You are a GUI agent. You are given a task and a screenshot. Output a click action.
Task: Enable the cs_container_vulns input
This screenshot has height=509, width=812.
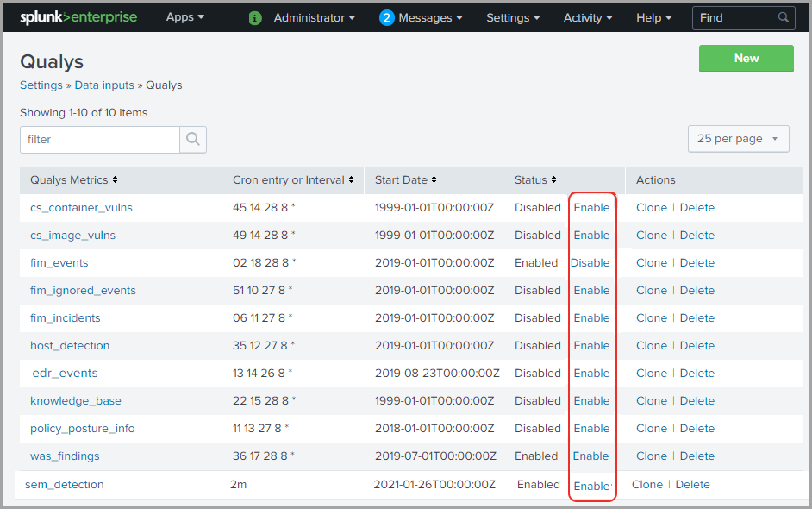tap(591, 207)
